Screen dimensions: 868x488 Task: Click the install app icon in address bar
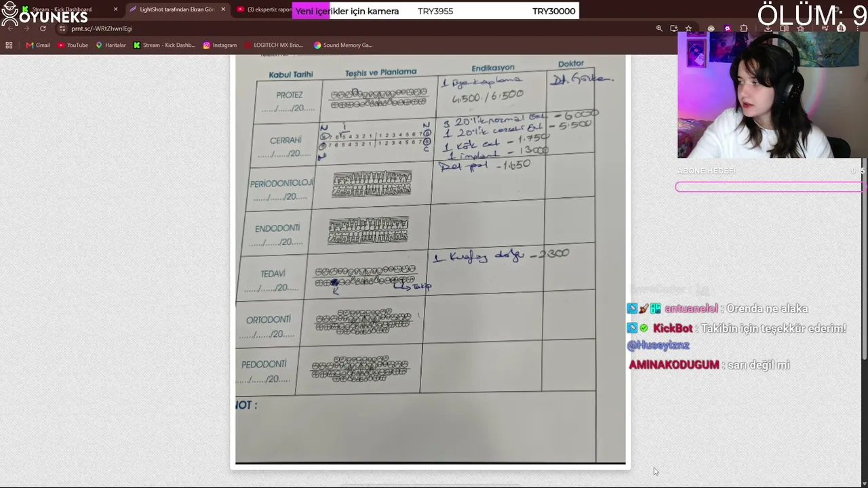pyautogui.click(x=673, y=28)
